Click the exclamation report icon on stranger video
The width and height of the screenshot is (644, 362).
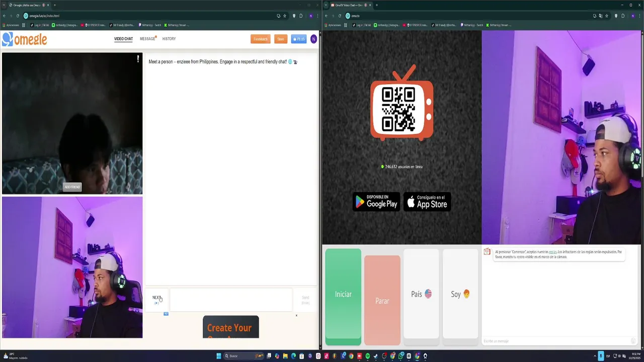[138, 59]
